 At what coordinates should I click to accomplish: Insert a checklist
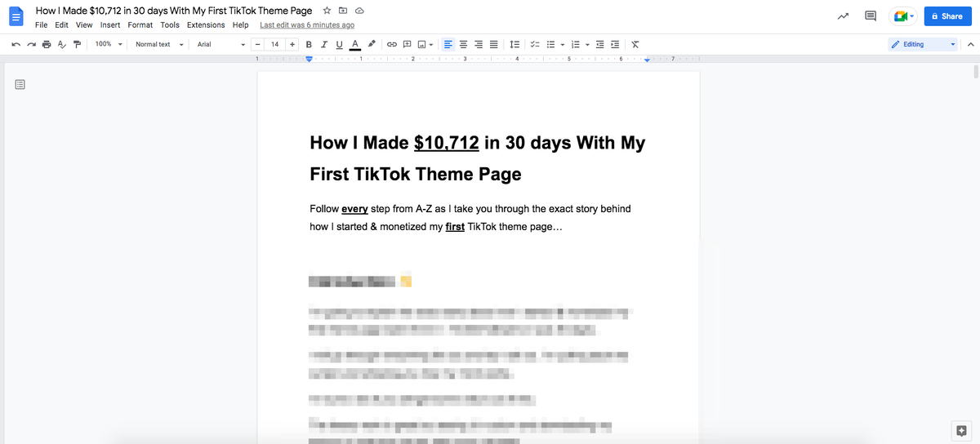click(x=536, y=44)
